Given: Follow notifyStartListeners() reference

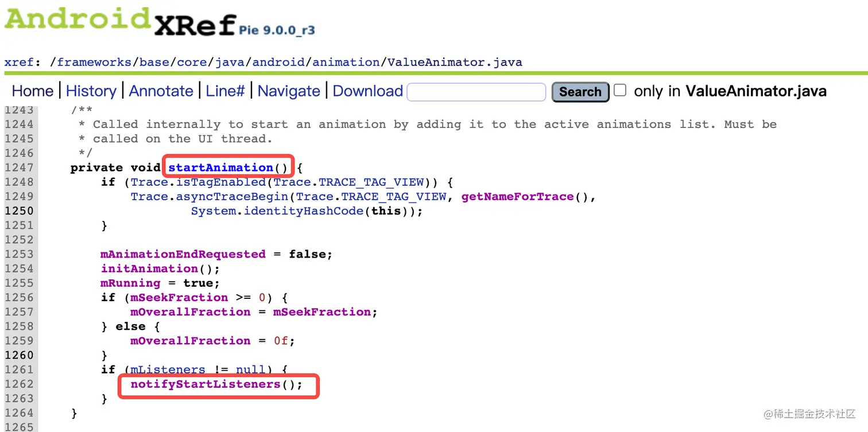Looking at the screenshot, I should click(205, 384).
